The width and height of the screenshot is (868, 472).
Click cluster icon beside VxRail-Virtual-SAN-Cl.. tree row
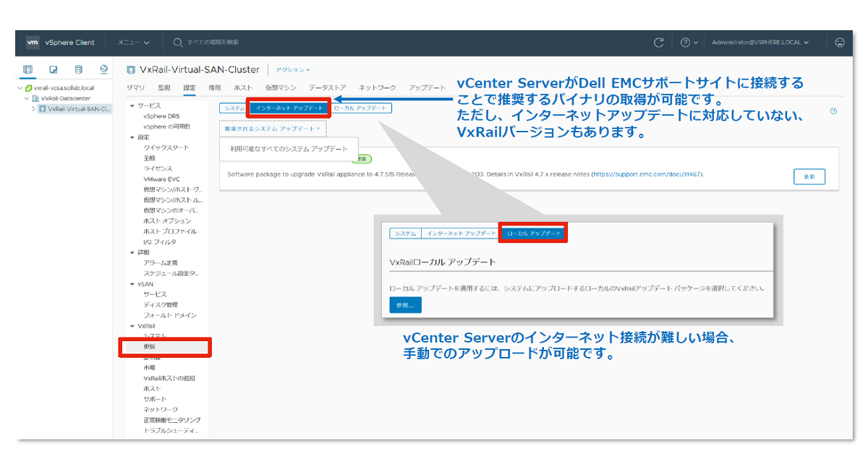pyautogui.click(x=43, y=109)
